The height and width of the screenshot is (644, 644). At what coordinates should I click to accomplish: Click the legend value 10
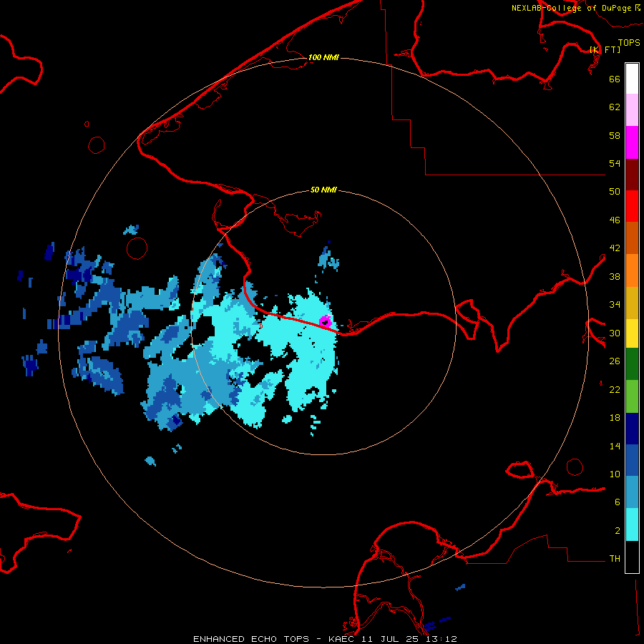pos(615,474)
